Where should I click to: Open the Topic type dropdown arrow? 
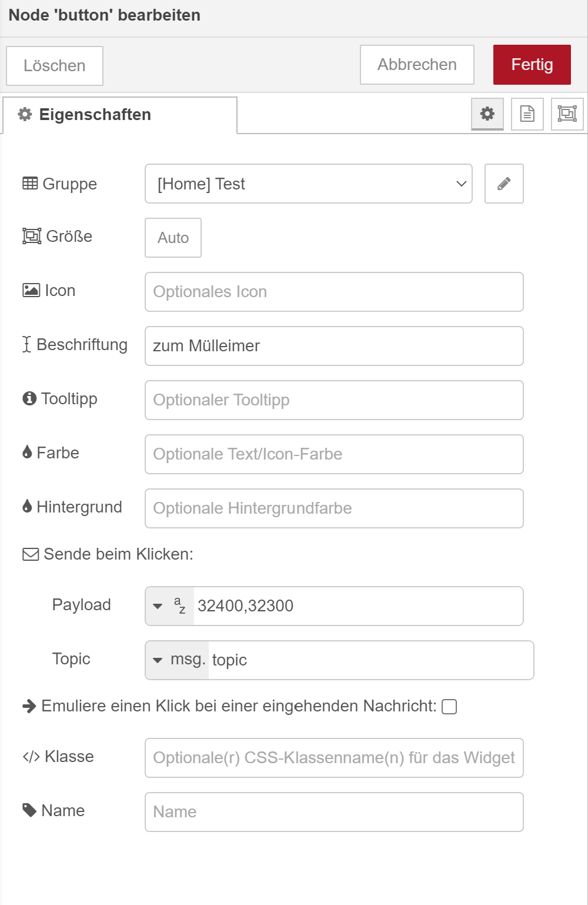click(158, 660)
